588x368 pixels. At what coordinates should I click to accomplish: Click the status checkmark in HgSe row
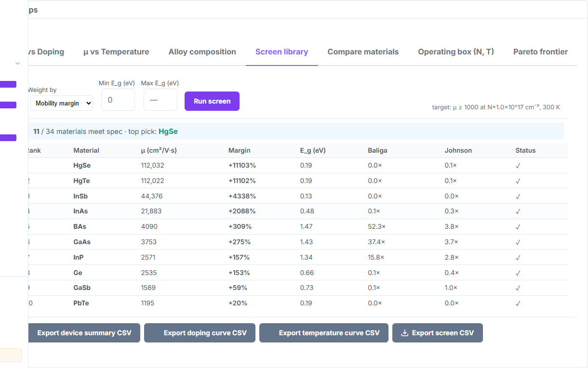518,165
